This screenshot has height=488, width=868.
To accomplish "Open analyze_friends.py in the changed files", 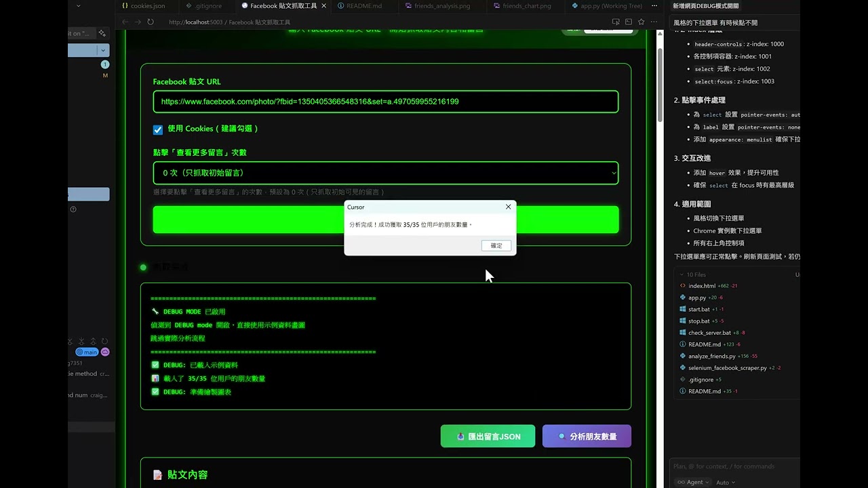I will pyautogui.click(x=711, y=356).
